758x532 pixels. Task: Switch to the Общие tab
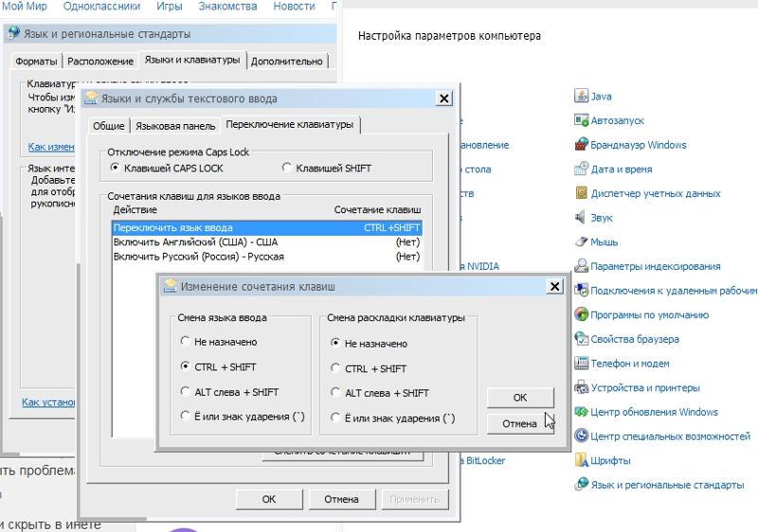109,126
